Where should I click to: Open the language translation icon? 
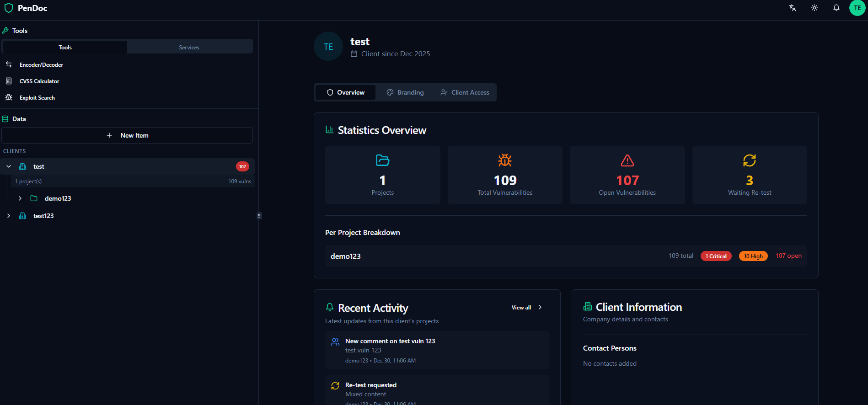pyautogui.click(x=793, y=8)
